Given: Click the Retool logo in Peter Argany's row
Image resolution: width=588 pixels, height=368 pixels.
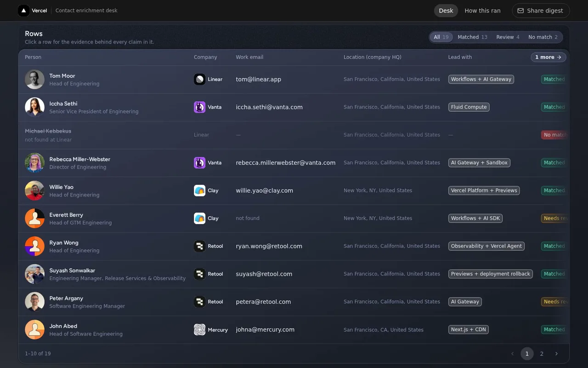Looking at the screenshot, I should (199, 302).
